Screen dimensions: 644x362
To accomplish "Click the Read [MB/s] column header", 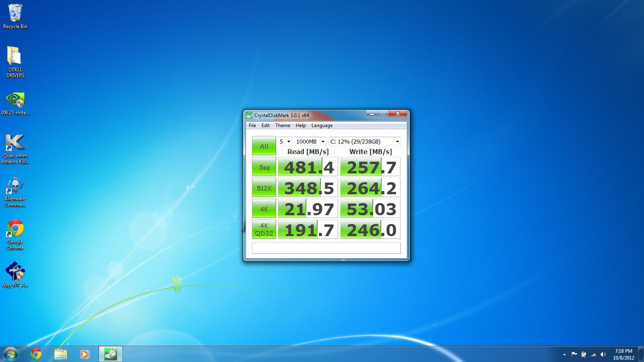I will pyautogui.click(x=308, y=152).
